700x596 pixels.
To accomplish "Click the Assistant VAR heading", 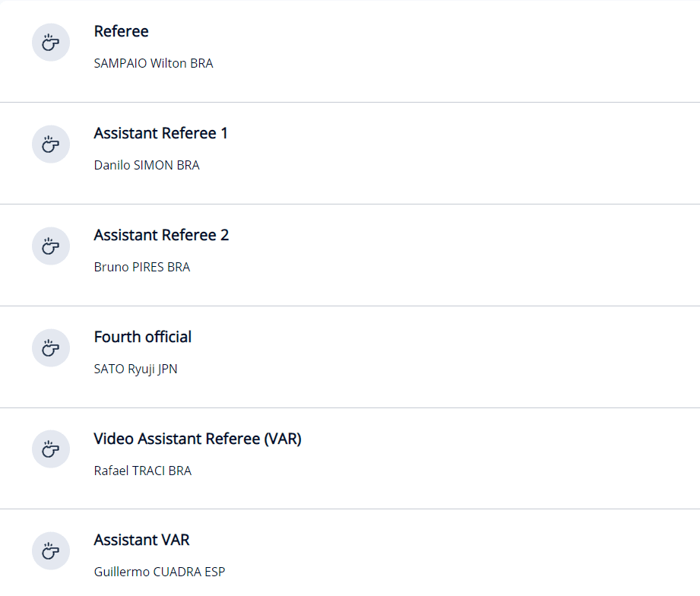I will click(141, 540).
